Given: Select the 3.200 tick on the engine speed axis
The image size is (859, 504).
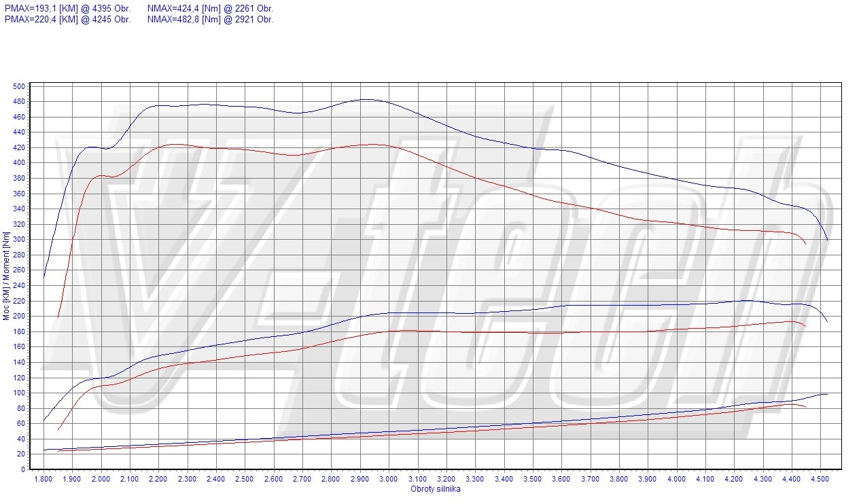Looking at the screenshot, I should click(446, 480).
